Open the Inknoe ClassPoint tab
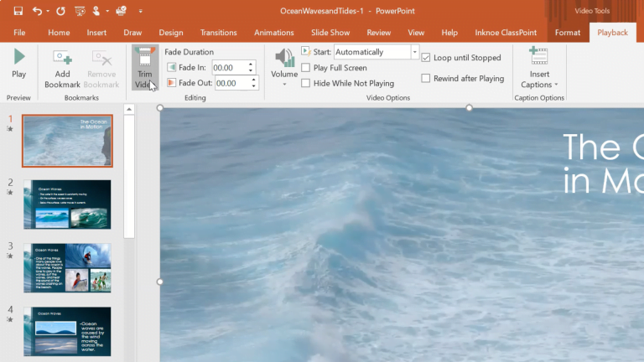Screen dimensions: 644x362 click(506, 33)
